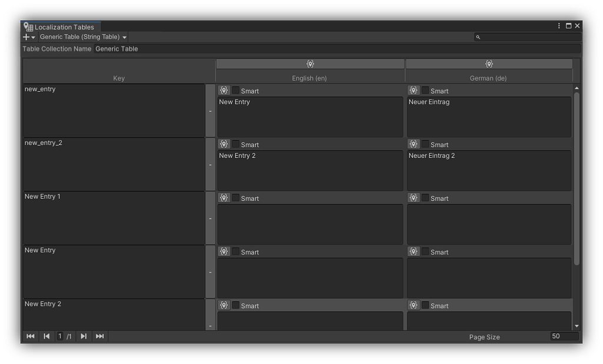
Task: Jump to the last page with the pagination icon
Action: 100,336
